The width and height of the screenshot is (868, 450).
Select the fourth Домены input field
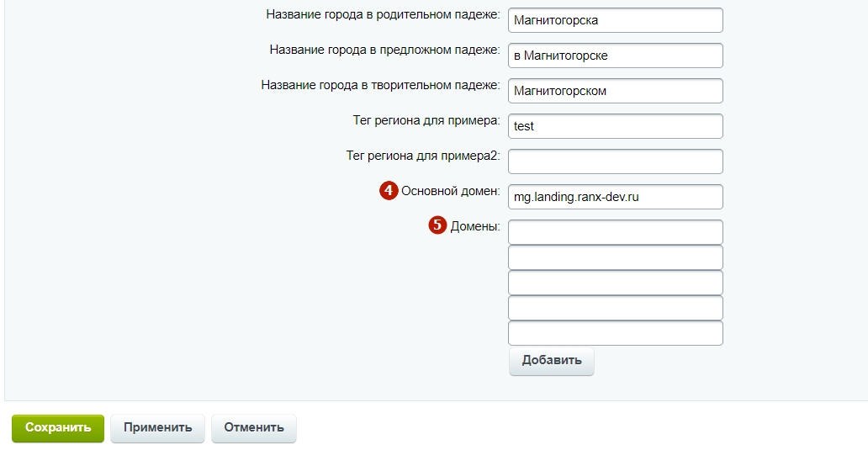(x=616, y=309)
